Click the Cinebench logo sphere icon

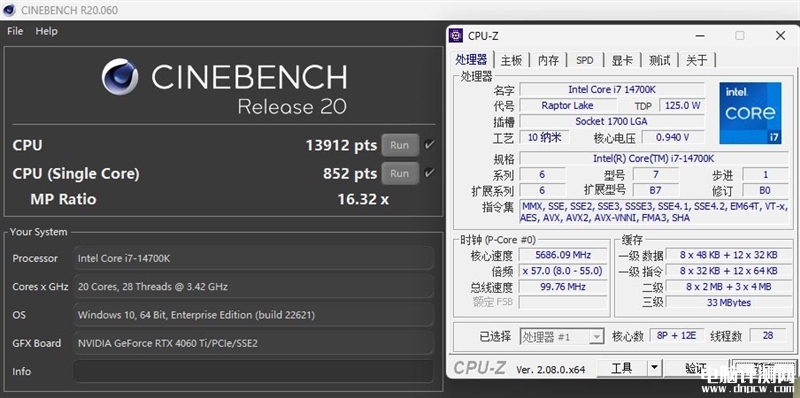click(x=120, y=77)
